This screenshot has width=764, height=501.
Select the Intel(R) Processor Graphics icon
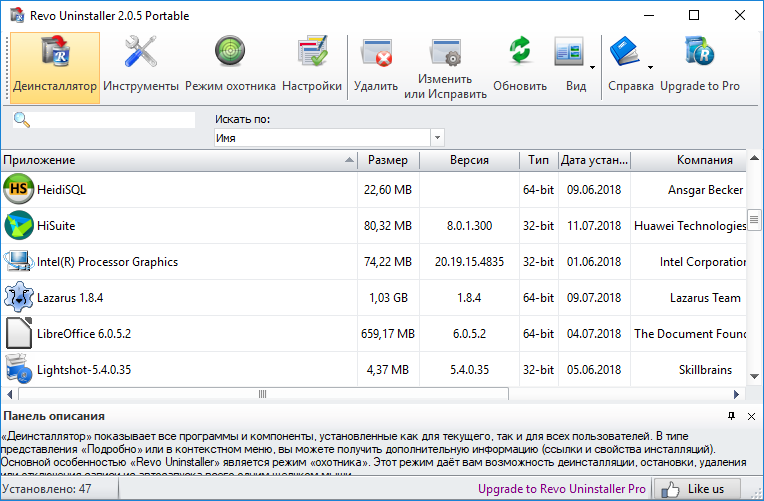19,261
